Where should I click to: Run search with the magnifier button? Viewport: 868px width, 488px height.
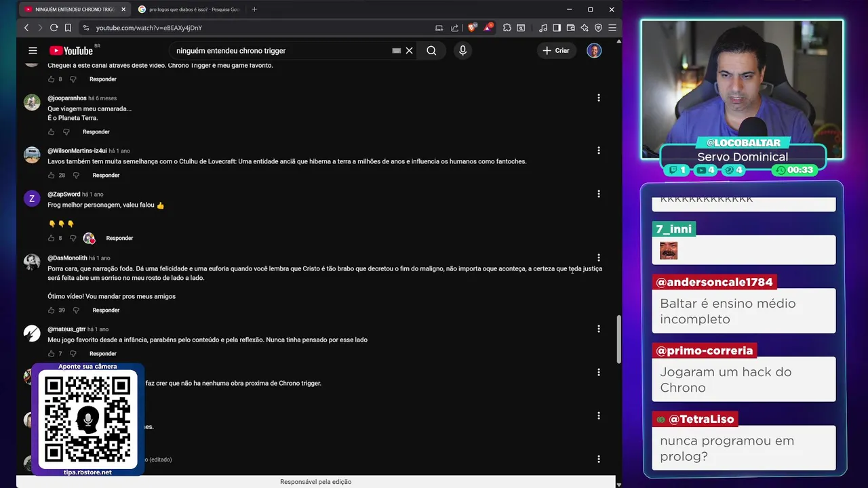pyautogui.click(x=431, y=51)
